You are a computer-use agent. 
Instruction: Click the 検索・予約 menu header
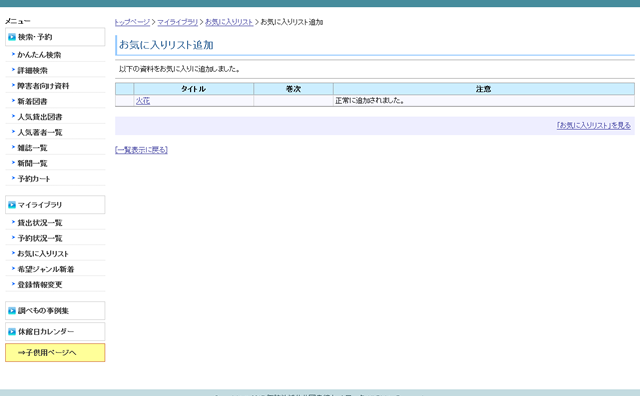pos(55,37)
